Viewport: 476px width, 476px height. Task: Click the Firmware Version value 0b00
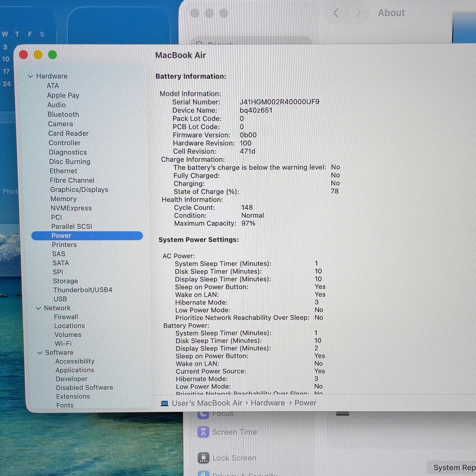pyautogui.click(x=248, y=135)
